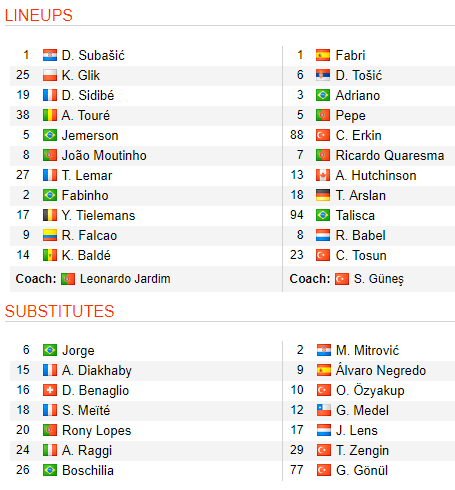The image size is (455, 490).
Task: Click Turkish flag beside coach S. Güneş
Action: pyautogui.click(x=342, y=279)
